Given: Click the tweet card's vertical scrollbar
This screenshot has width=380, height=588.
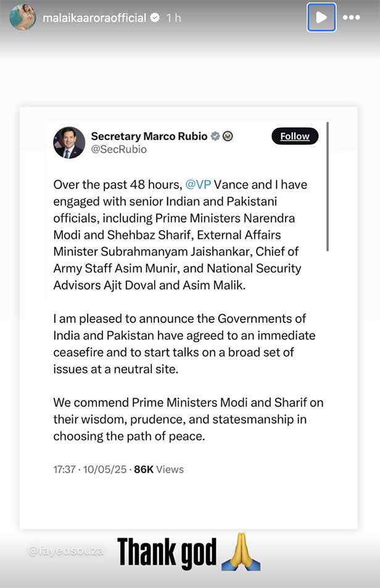Looking at the screenshot, I should pos(328,185).
